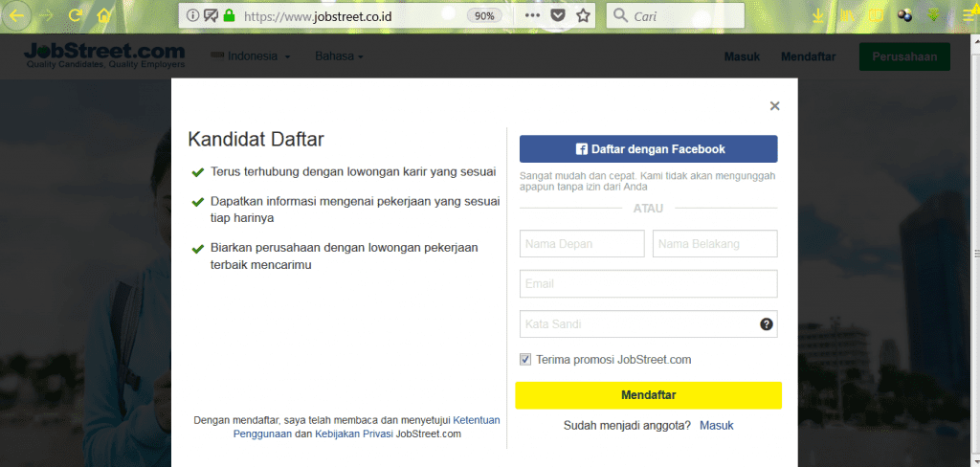Click the text Sudah menjadi anggota?

(627, 426)
